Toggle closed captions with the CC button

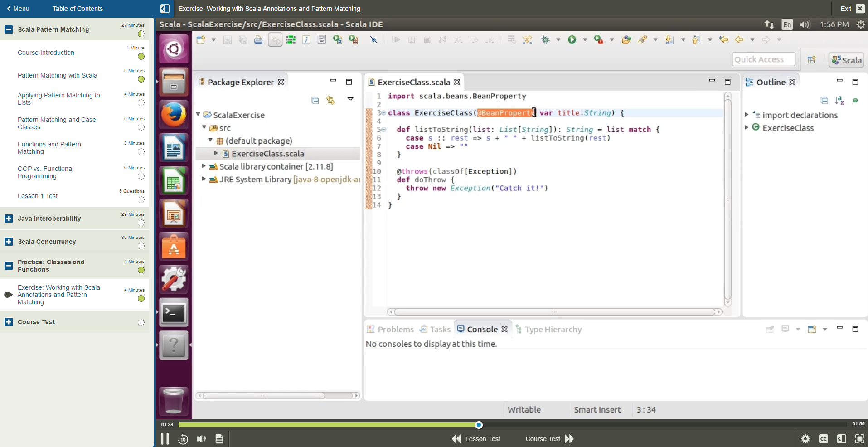pyautogui.click(x=823, y=438)
